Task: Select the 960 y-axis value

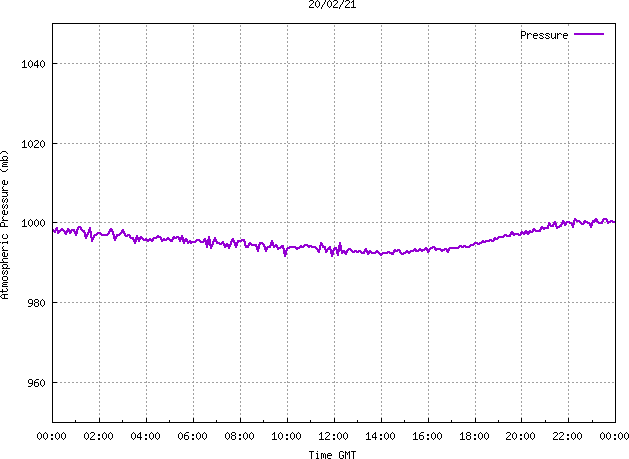Action: (x=36, y=383)
